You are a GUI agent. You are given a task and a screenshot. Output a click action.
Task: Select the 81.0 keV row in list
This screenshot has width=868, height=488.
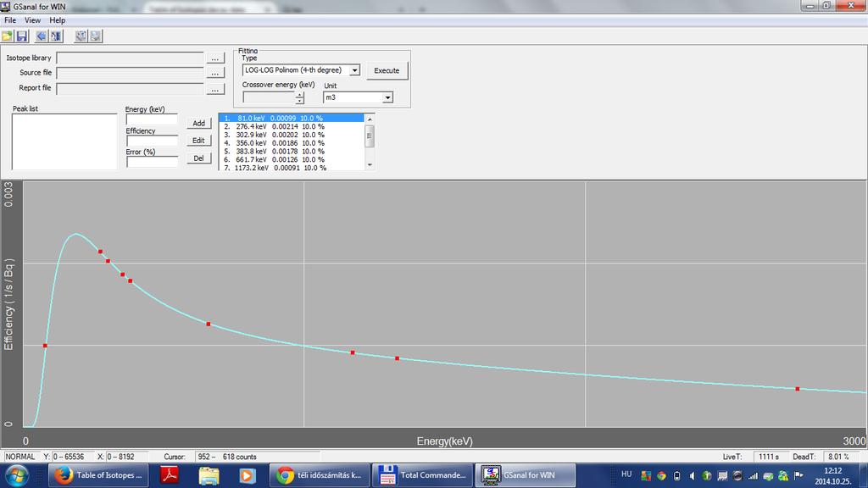tap(292, 118)
